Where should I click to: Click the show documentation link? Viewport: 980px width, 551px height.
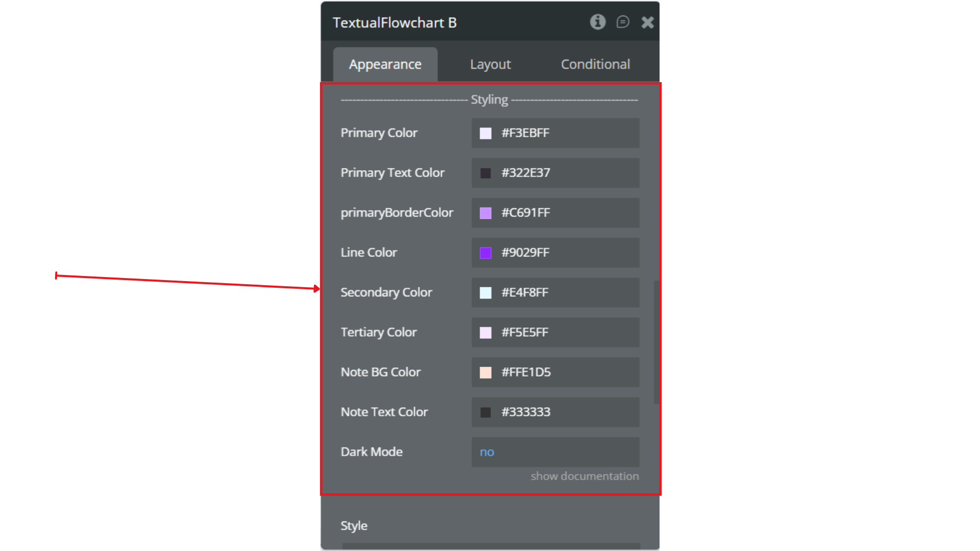coord(584,476)
